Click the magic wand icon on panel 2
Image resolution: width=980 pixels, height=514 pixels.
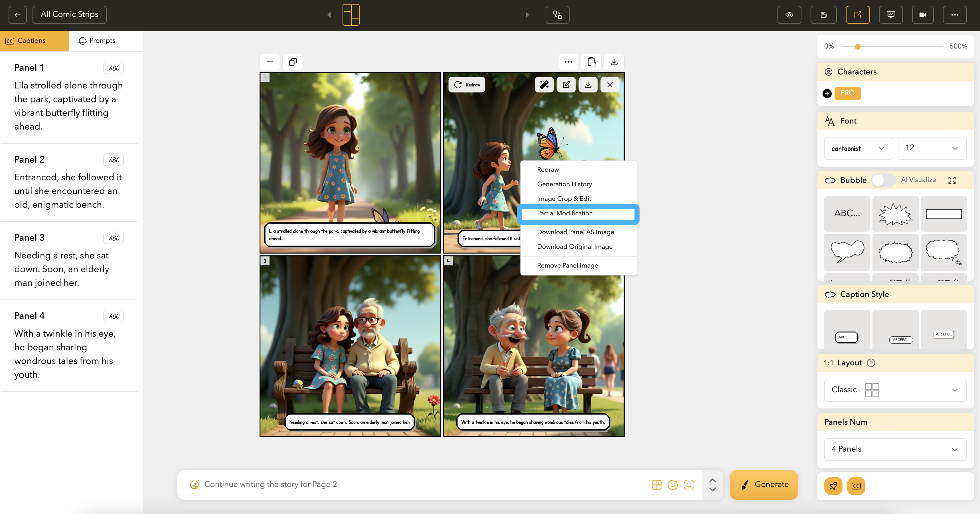(x=544, y=84)
